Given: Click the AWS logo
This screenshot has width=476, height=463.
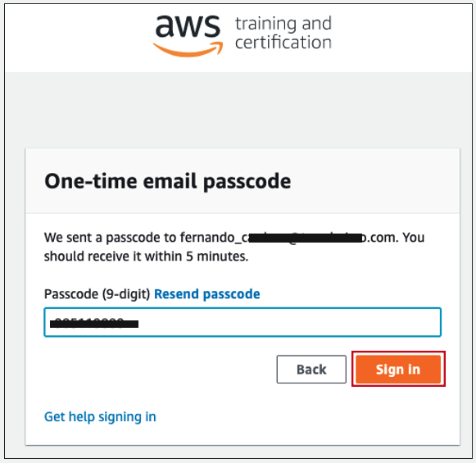Looking at the screenshot, I should (x=188, y=36).
